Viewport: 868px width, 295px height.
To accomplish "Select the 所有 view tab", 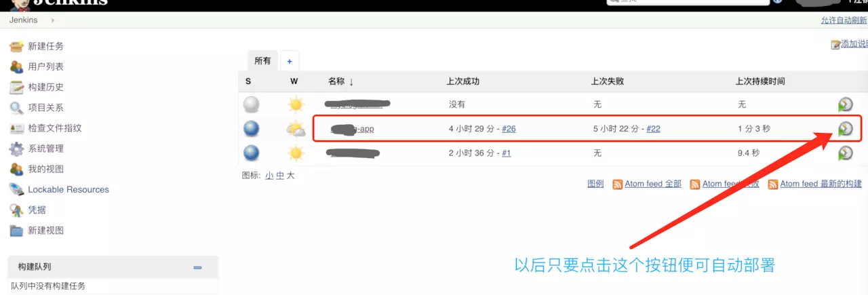I will pyautogui.click(x=262, y=61).
